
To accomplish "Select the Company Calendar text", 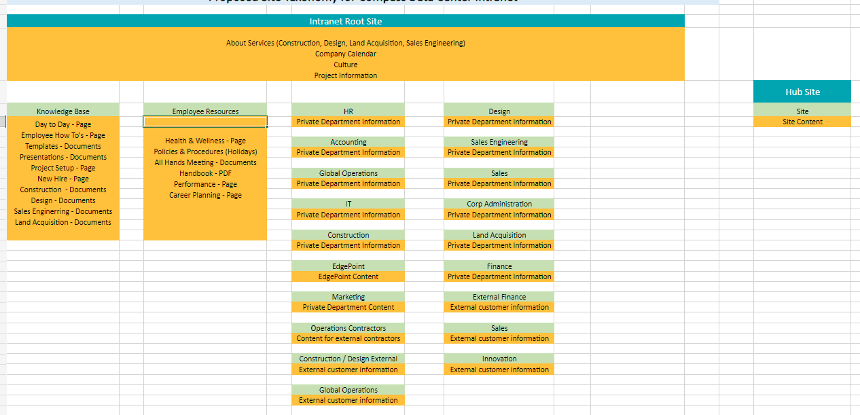I will click(346, 54).
